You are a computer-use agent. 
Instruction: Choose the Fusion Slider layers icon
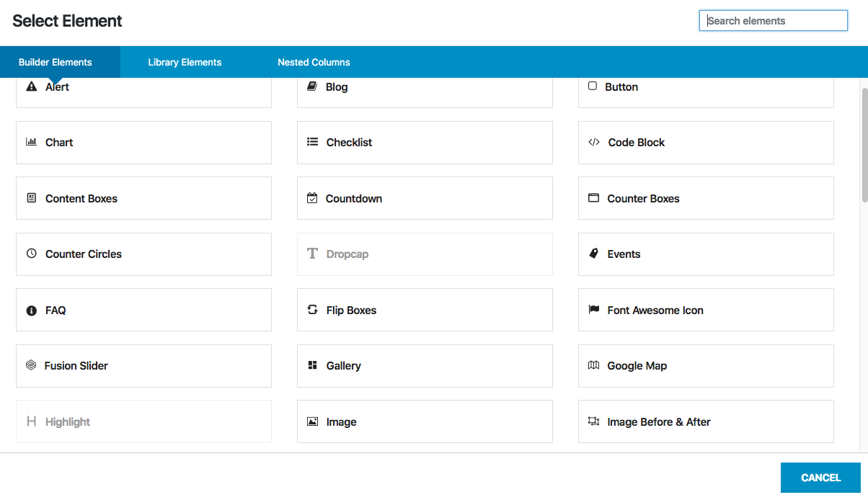click(31, 365)
